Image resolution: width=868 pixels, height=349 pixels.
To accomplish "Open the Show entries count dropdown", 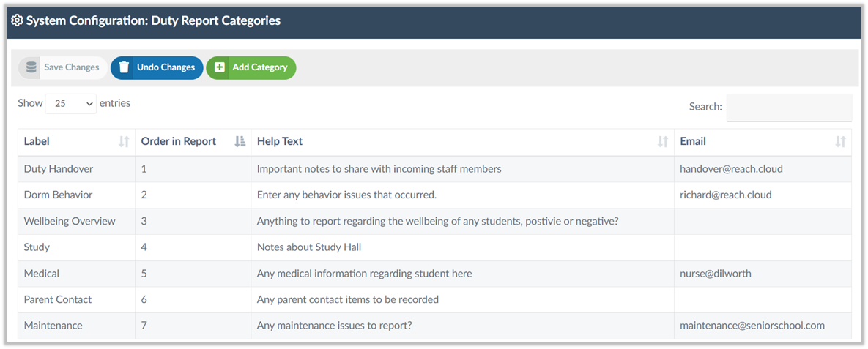I will click(x=70, y=104).
